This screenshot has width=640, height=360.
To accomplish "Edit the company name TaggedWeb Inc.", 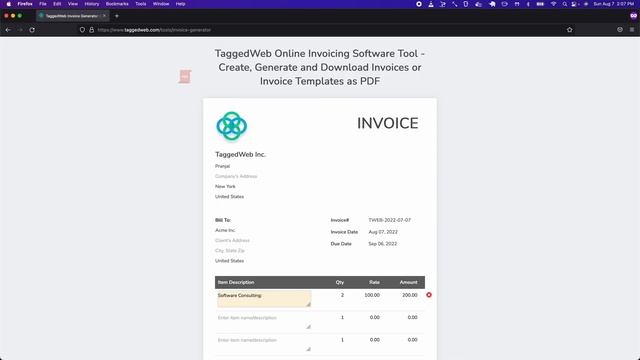I will click(240, 154).
